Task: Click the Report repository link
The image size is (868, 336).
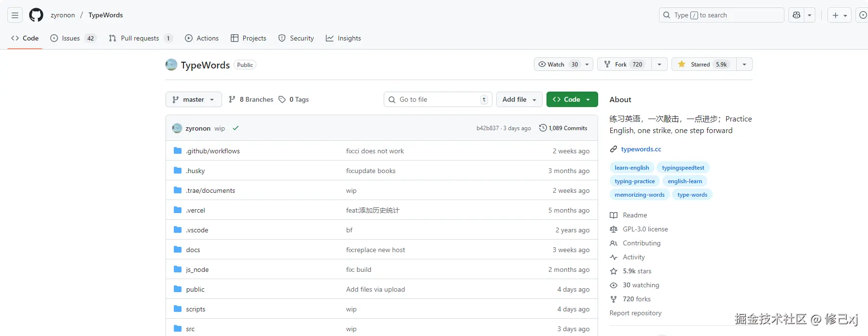Action: tap(635, 313)
